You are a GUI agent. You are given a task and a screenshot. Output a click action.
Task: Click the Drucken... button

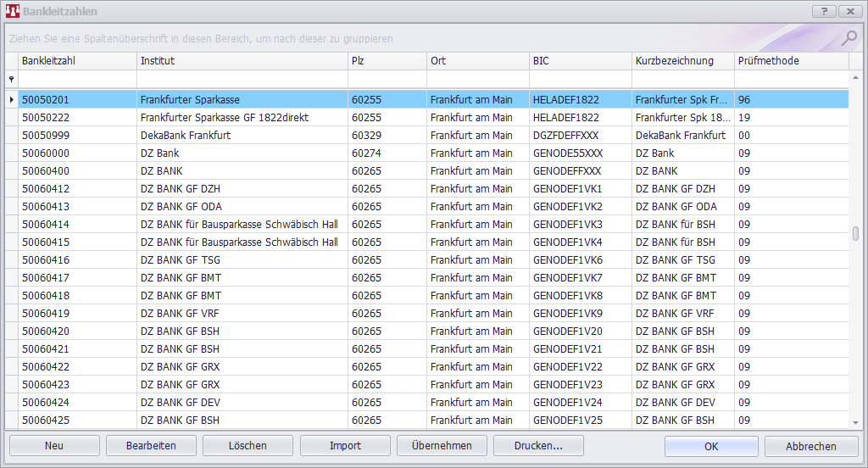pos(538,446)
